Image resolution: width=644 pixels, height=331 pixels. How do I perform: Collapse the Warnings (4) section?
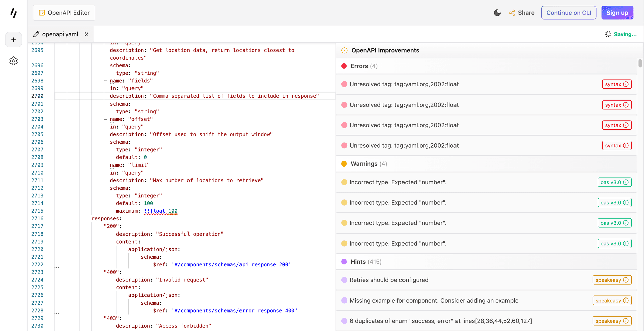tap(364, 164)
